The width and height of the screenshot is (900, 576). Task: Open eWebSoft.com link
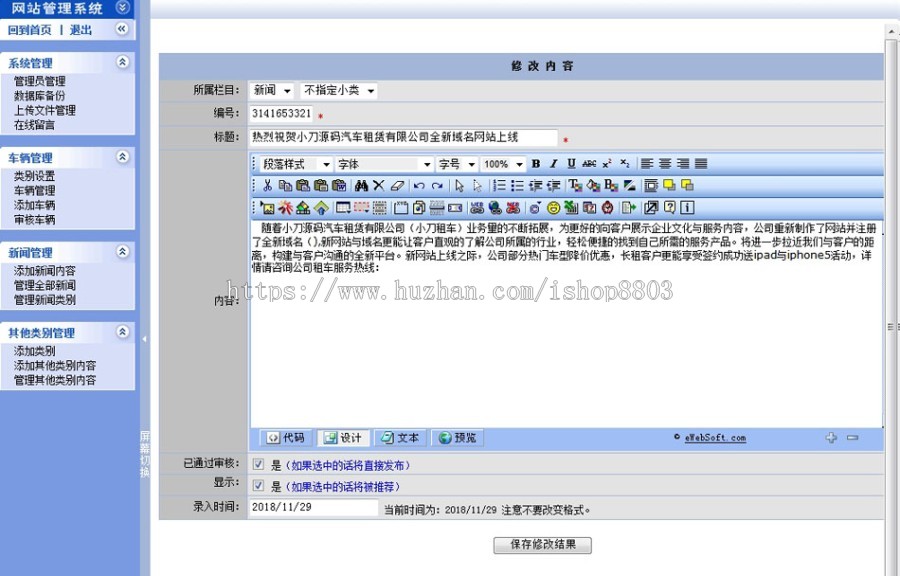[715, 438]
